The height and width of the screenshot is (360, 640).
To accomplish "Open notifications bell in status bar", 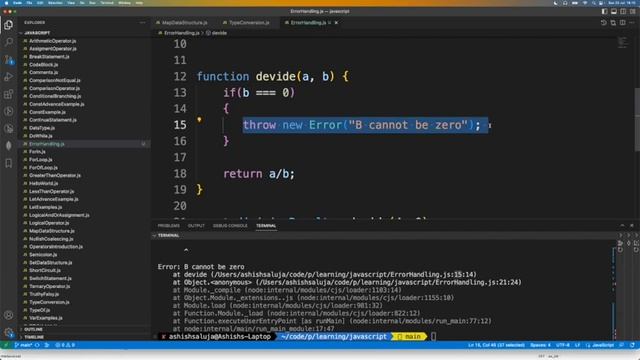I will tap(632, 345).
